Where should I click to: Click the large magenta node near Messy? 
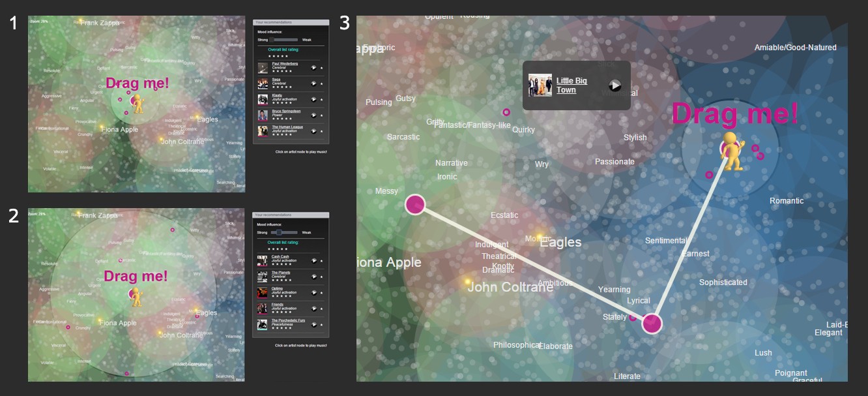pyautogui.click(x=415, y=204)
